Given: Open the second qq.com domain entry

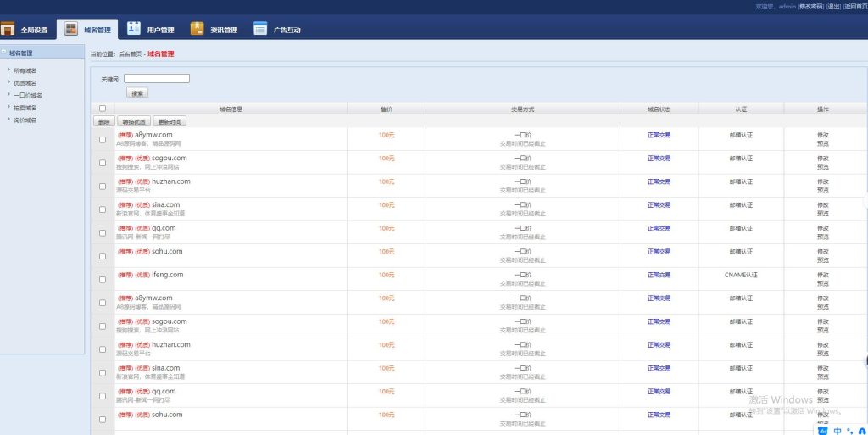Looking at the screenshot, I should click(164, 391).
